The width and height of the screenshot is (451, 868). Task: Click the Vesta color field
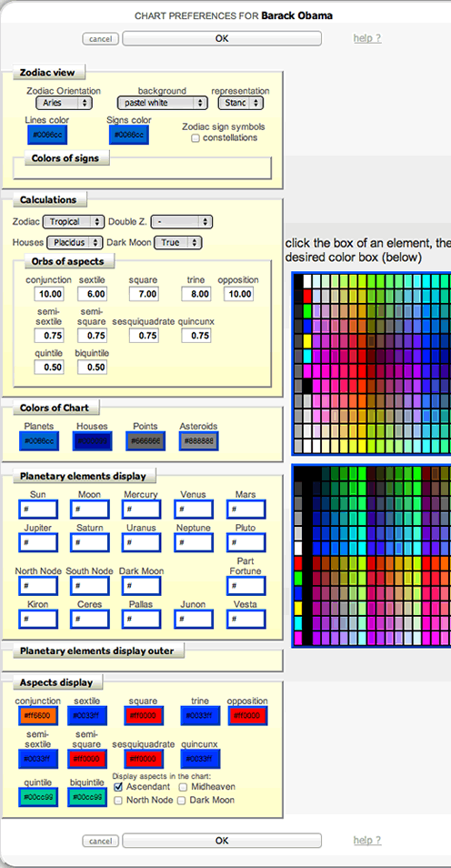(246, 619)
